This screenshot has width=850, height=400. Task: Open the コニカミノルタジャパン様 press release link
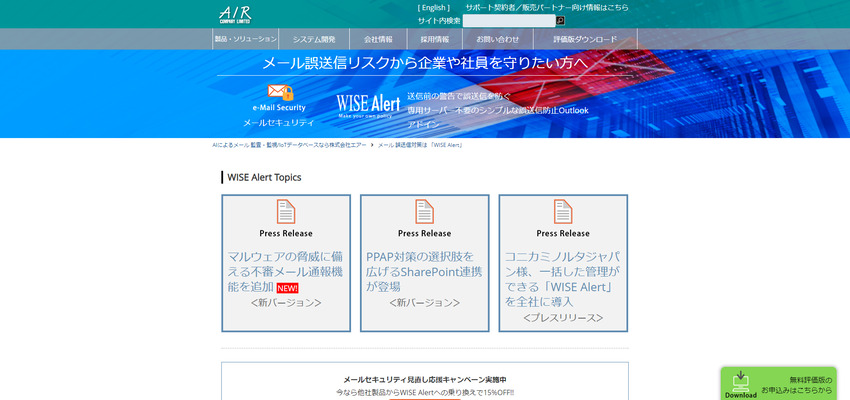pos(563,279)
